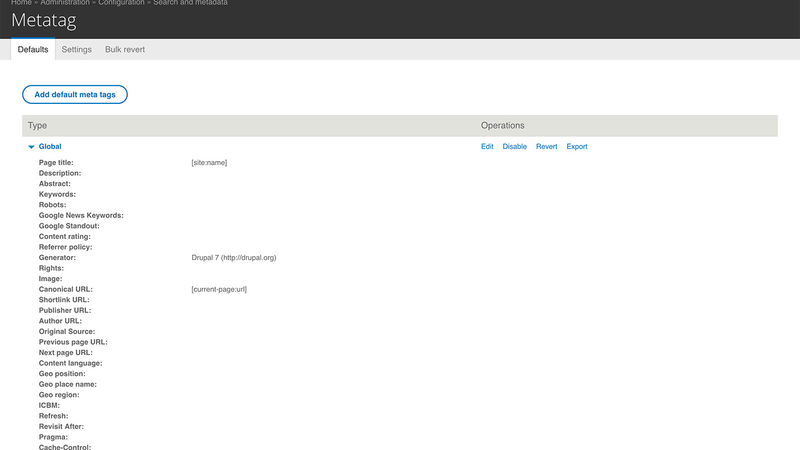800x450 pixels.
Task: Click the 'Description:' label
Action: coord(60,173)
